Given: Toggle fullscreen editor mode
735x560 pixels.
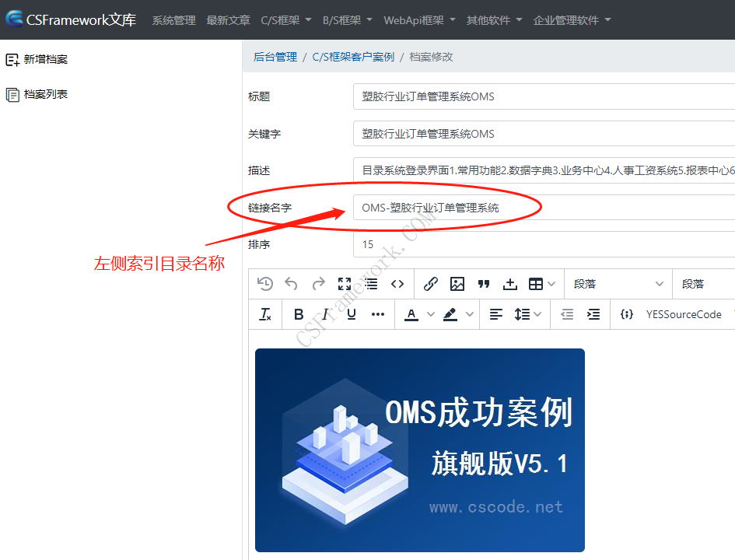Looking at the screenshot, I should tap(345, 284).
